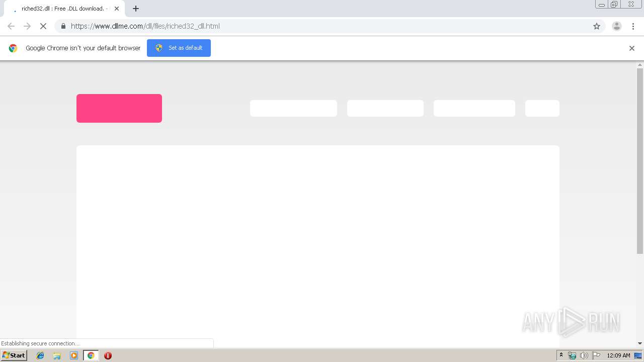The width and height of the screenshot is (644, 362).
Task: Restore down the Chrome window
Action: 614,5
